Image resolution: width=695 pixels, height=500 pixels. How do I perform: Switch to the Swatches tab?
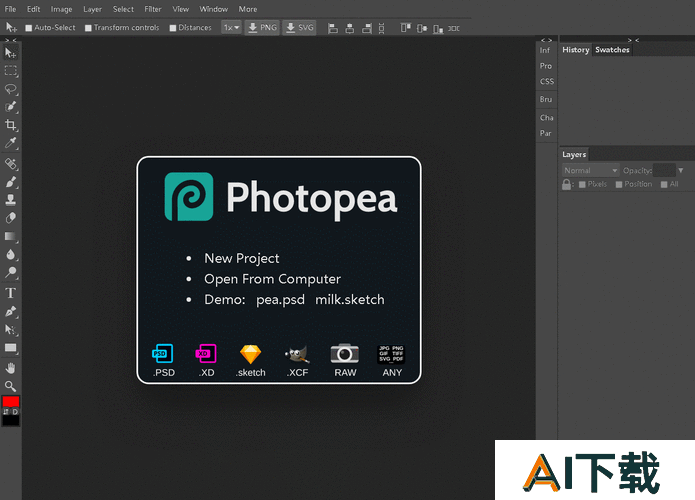[612, 50]
